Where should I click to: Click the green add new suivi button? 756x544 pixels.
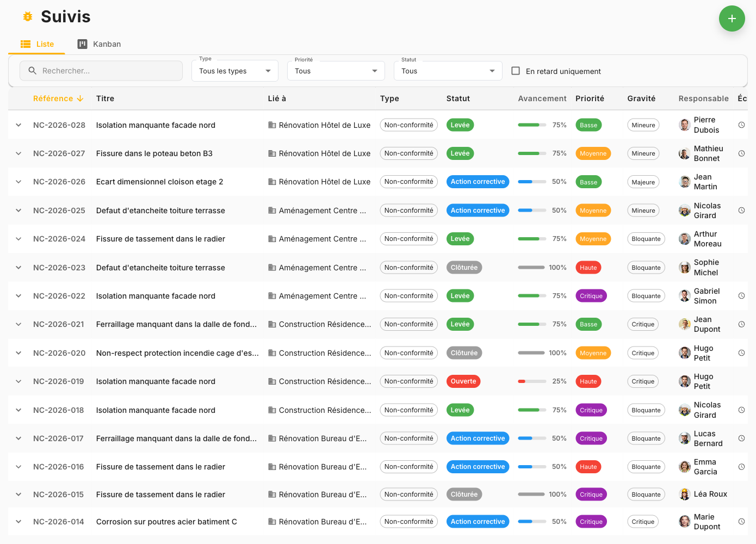pos(732,18)
